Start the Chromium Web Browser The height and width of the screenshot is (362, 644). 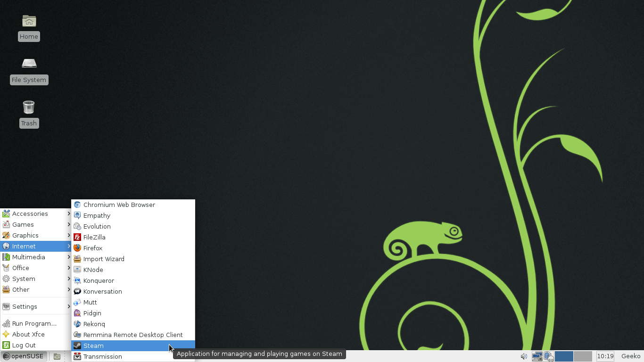(119, 205)
